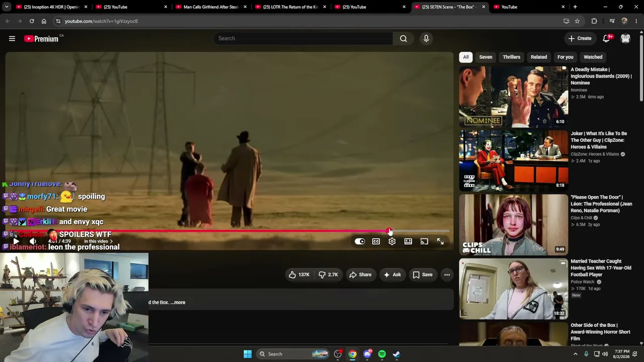644x362 pixels.
Task: Open the browser home page
Action: click(44, 21)
